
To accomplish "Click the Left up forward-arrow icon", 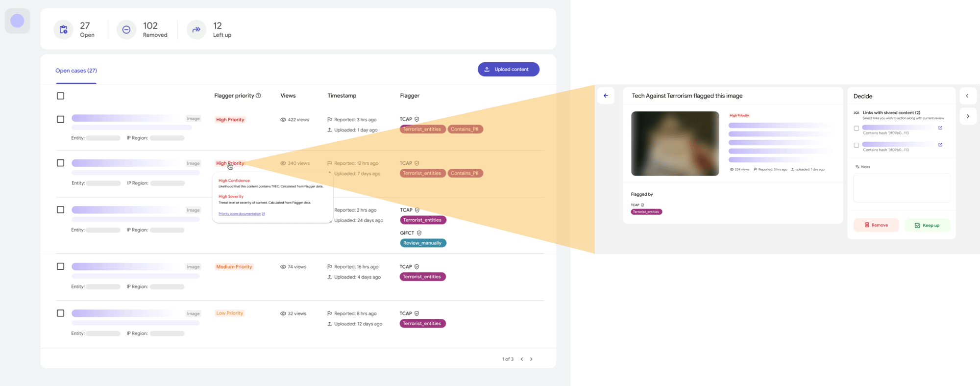I will (x=196, y=30).
